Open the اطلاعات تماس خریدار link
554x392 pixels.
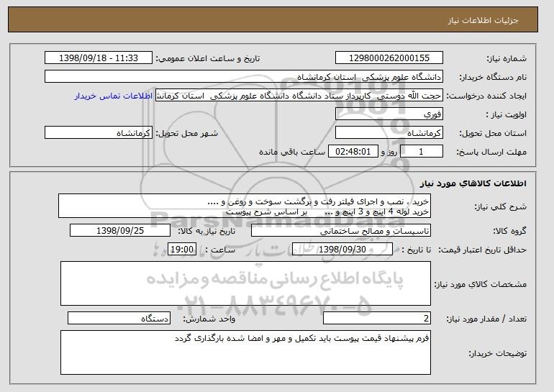coord(114,96)
